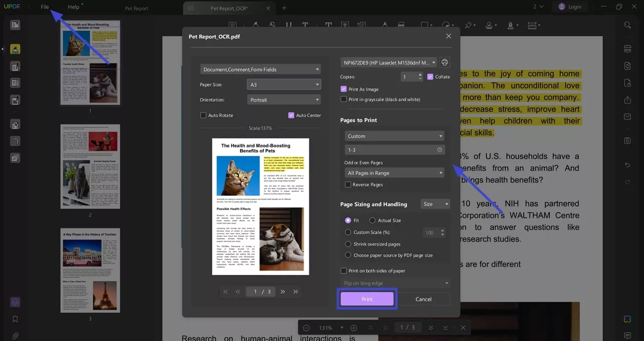Select the Reader mode icon at sidebar top

click(15, 25)
